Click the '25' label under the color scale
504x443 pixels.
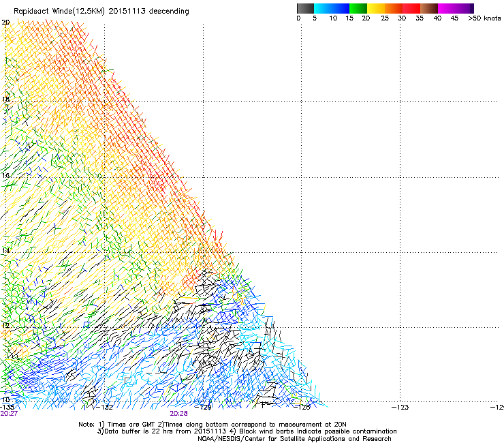385,18
